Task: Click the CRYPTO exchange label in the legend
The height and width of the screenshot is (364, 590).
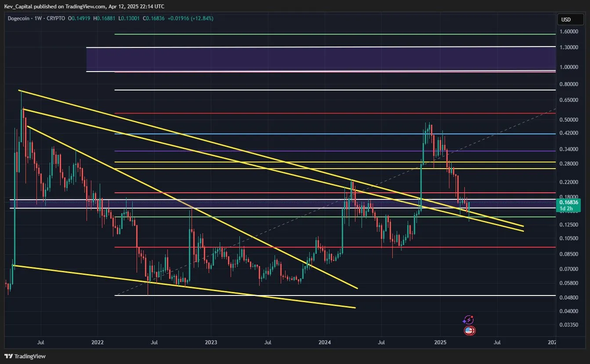Action: click(x=56, y=18)
